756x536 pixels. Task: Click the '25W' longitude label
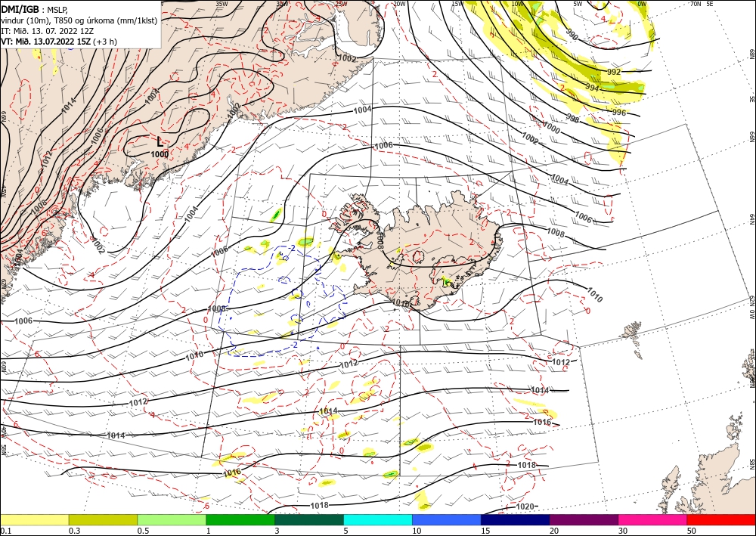pos(341,4)
